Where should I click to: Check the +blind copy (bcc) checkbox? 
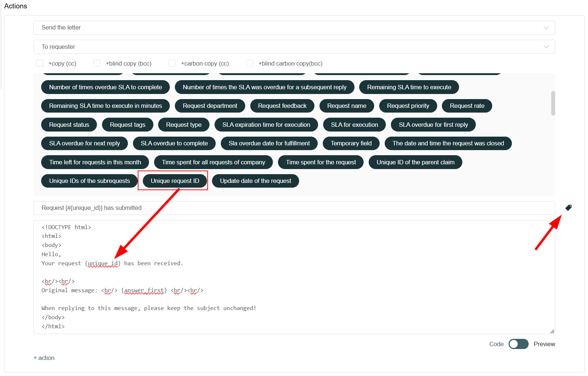point(97,63)
